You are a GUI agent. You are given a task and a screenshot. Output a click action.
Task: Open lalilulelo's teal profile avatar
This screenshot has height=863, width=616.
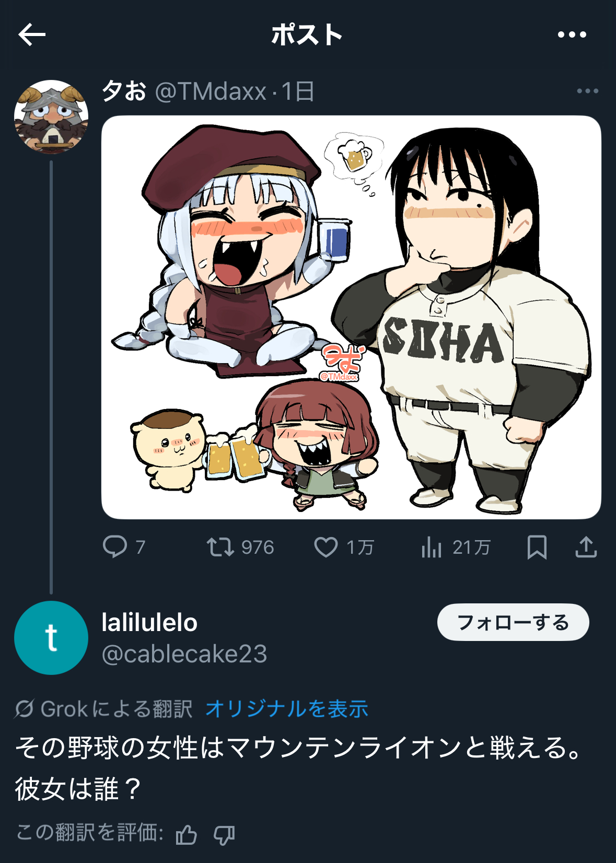[51, 638]
